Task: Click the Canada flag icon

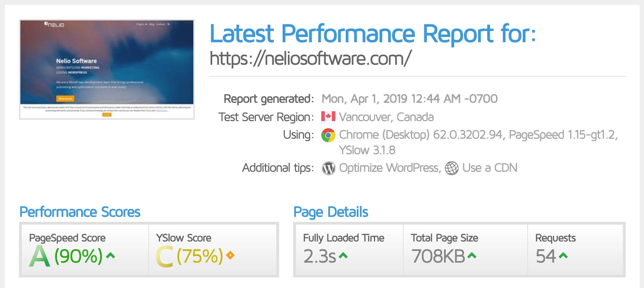Action: pyautogui.click(x=328, y=117)
